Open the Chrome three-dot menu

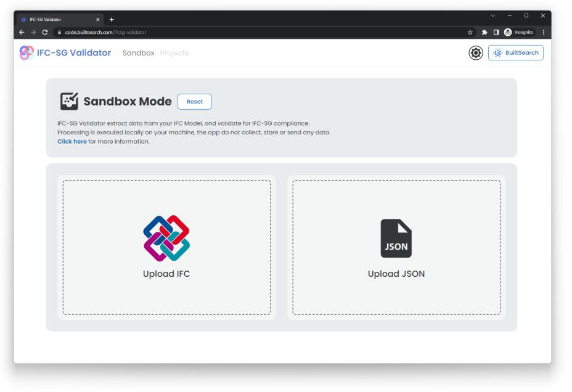click(x=544, y=33)
